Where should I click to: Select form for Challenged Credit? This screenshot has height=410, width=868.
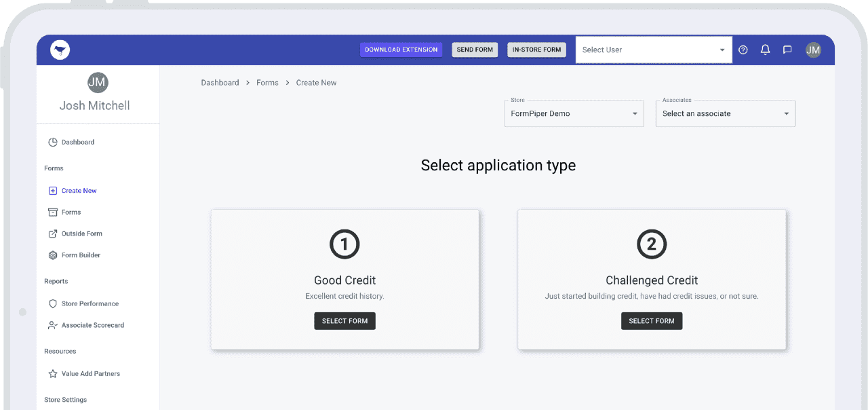tap(651, 321)
